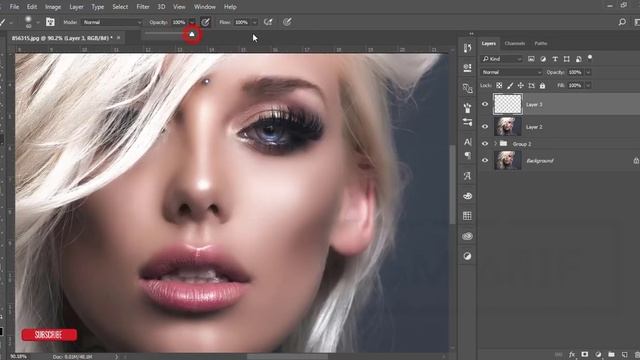The height and width of the screenshot is (360, 640).
Task: Open the Layer menu
Action: [x=76, y=7]
